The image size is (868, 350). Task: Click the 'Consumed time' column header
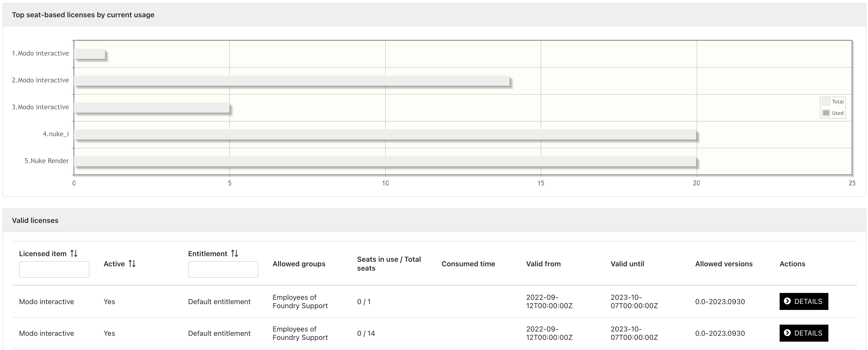468,264
